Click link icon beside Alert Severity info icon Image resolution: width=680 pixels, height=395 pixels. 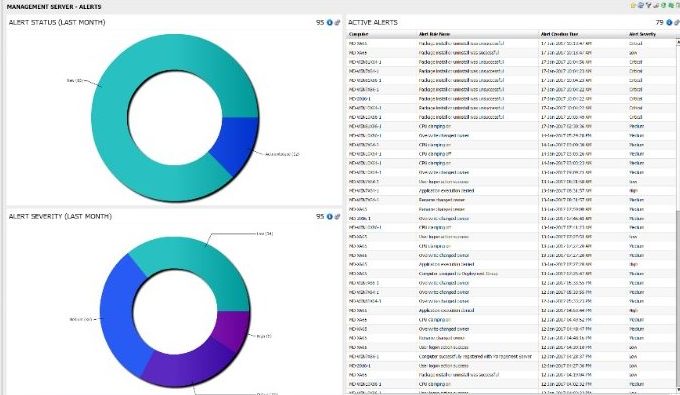337,216
